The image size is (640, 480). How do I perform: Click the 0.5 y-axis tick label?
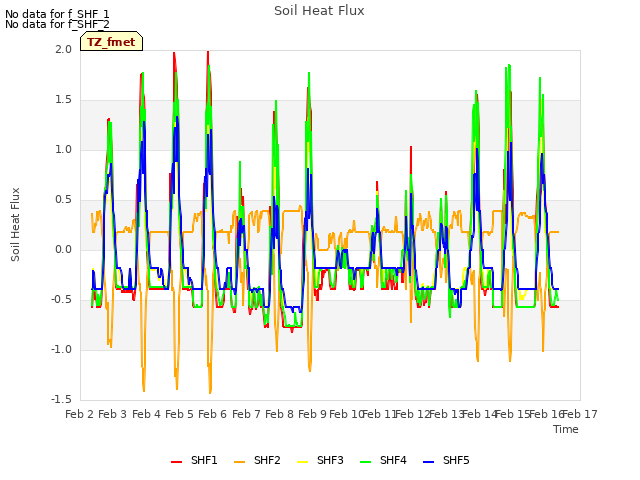[63, 200]
